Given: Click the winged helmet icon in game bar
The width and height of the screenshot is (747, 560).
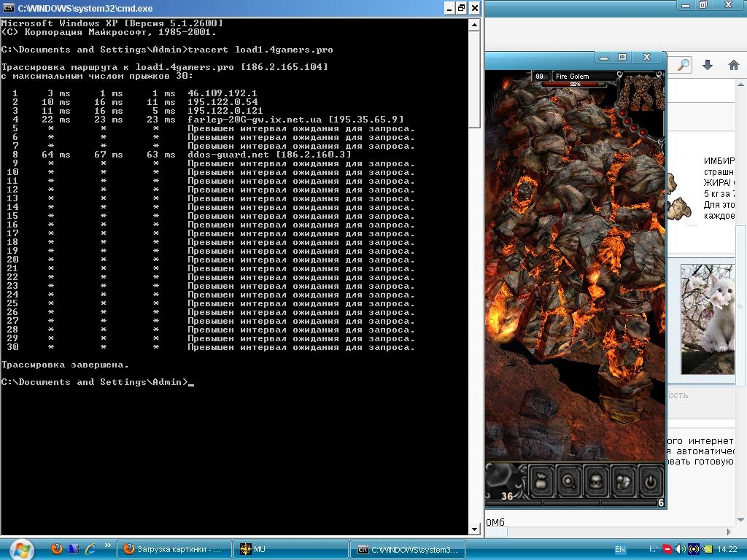Looking at the screenshot, I should click(x=624, y=481).
